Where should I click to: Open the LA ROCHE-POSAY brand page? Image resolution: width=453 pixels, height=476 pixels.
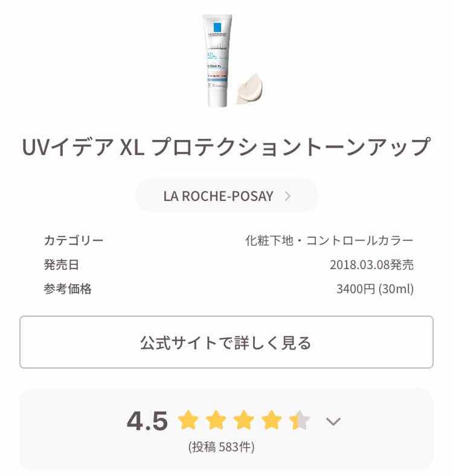226,196
